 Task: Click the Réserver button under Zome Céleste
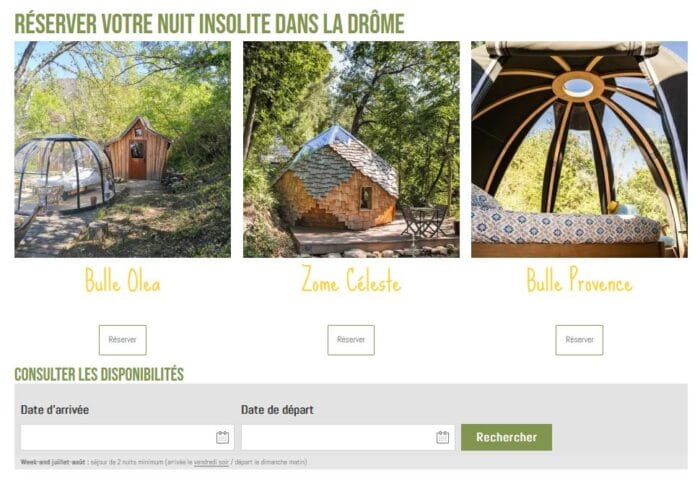[x=351, y=340]
